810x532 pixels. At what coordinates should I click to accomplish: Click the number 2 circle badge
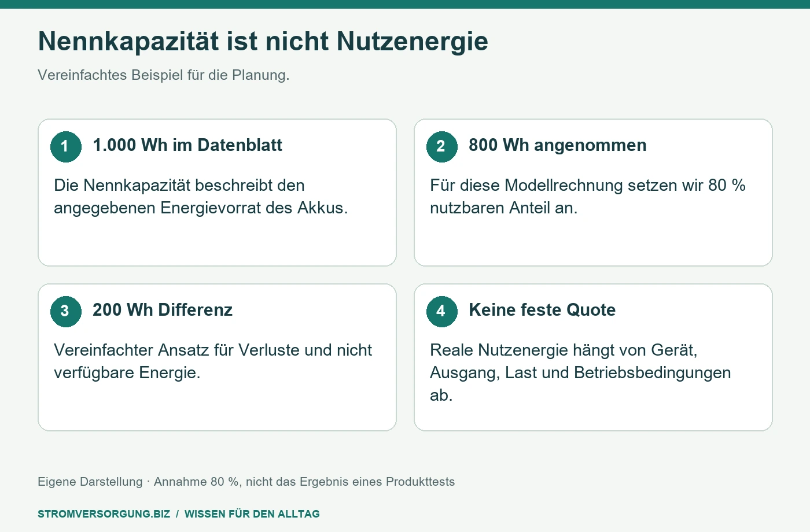coord(441,146)
